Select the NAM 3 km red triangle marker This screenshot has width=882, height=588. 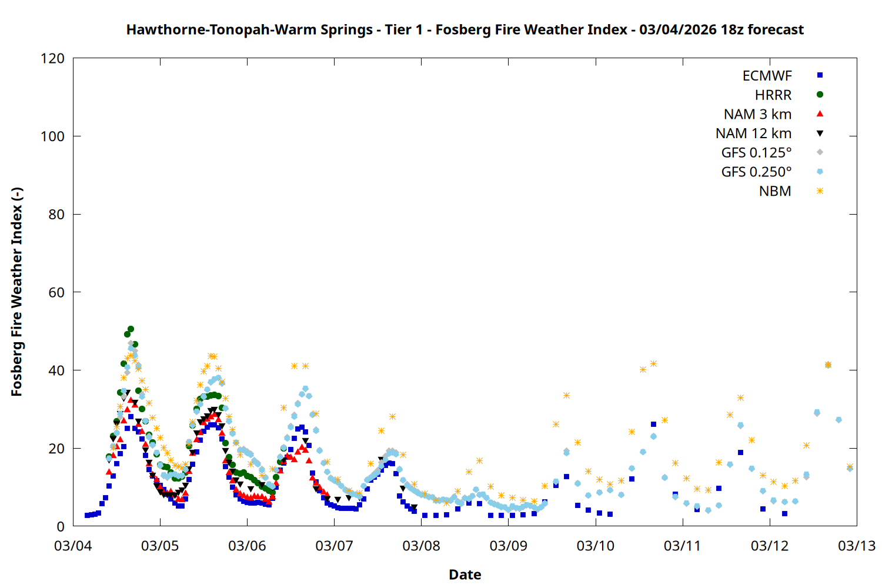coord(820,114)
